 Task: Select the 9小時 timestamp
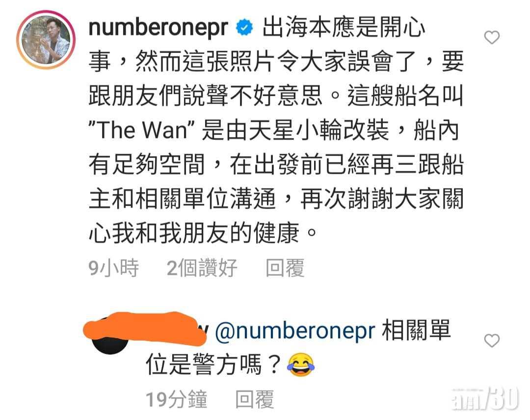(113, 268)
